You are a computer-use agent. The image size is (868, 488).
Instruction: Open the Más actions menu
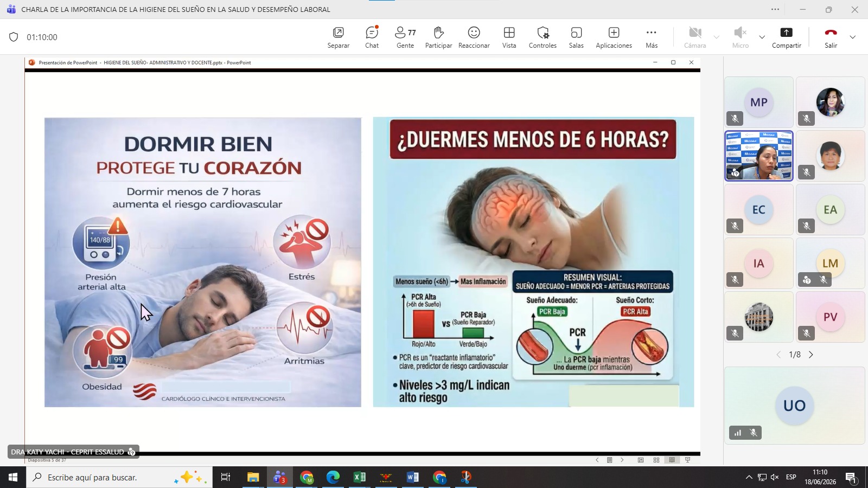pos(652,37)
